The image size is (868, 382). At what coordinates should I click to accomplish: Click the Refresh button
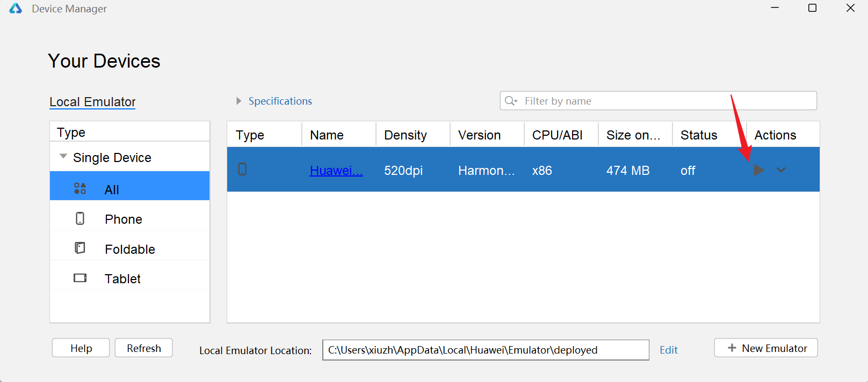point(144,348)
